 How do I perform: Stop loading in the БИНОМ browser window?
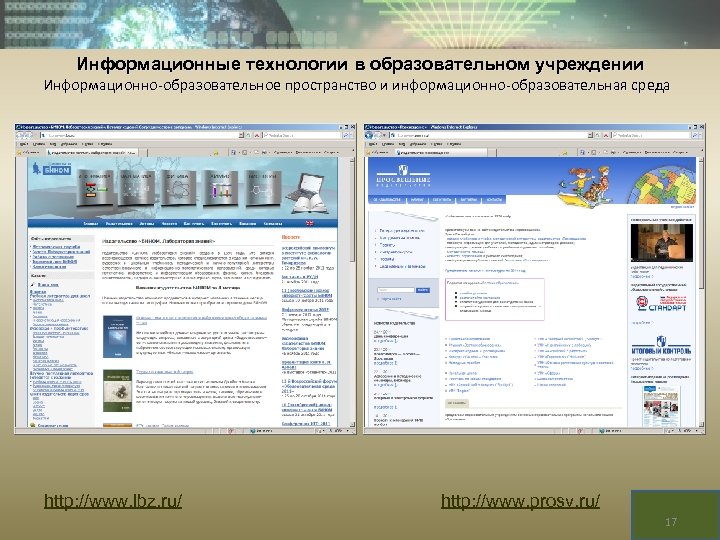(257, 135)
